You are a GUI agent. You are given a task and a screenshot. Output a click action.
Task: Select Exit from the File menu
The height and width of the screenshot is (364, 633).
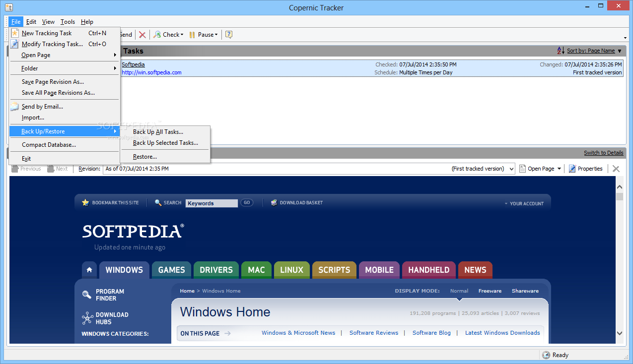pyautogui.click(x=65, y=159)
